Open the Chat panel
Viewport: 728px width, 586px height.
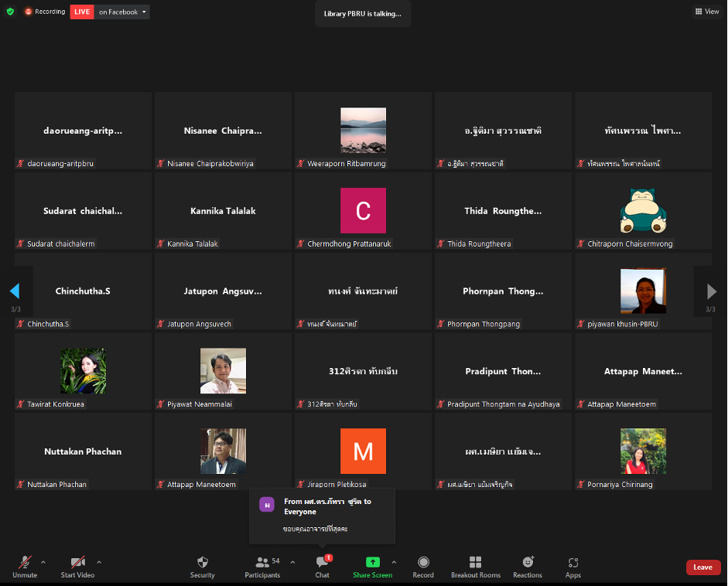pos(322,566)
